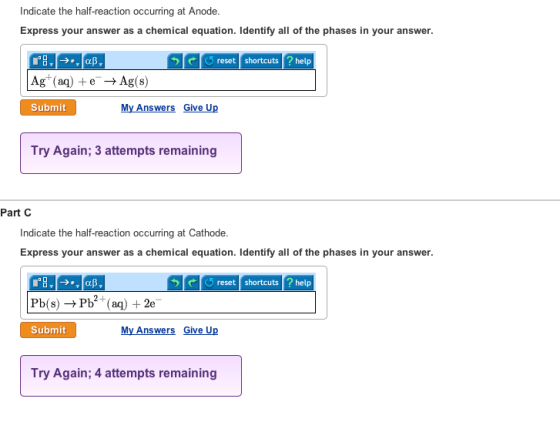Undo last edit in Anode equation editor

(x=175, y=61)
